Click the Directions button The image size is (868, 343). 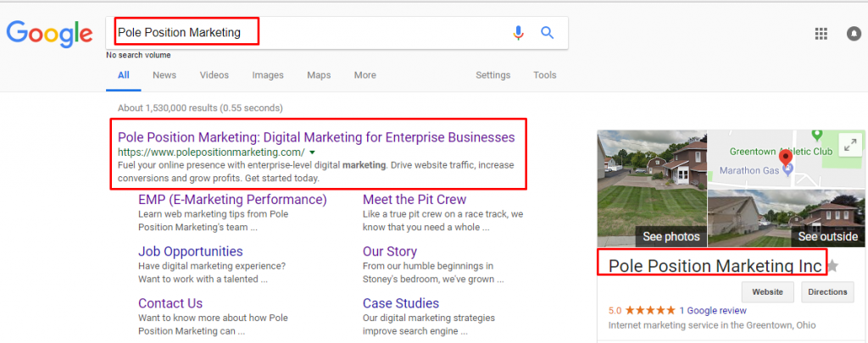coord(827,292)
